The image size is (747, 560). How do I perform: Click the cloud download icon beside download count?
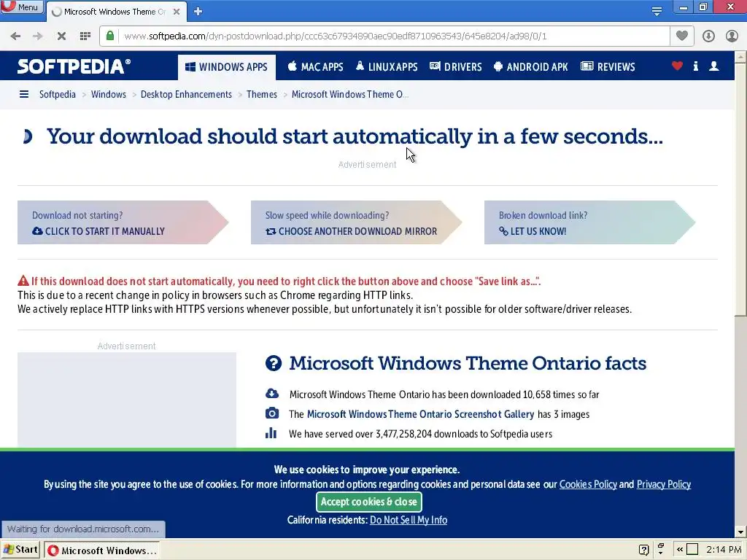tap(271, 394)
